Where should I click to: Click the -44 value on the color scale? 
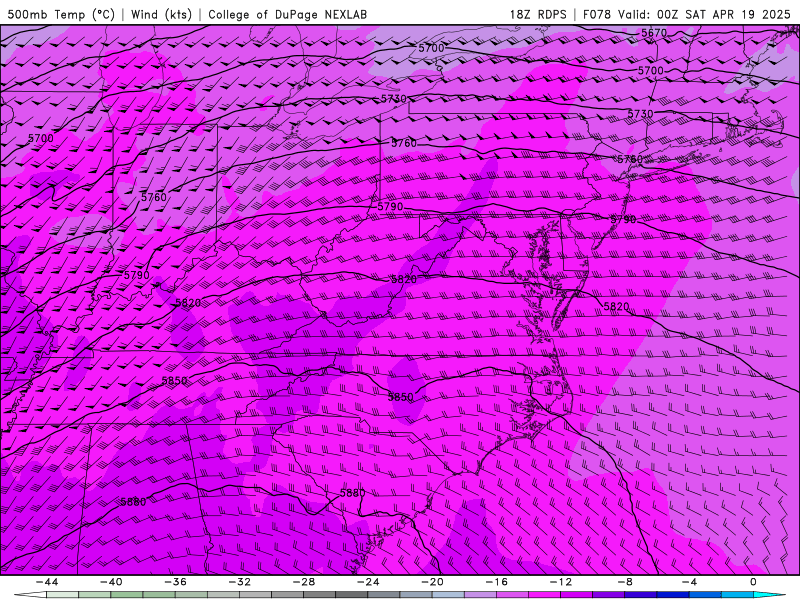coord(47,582)
